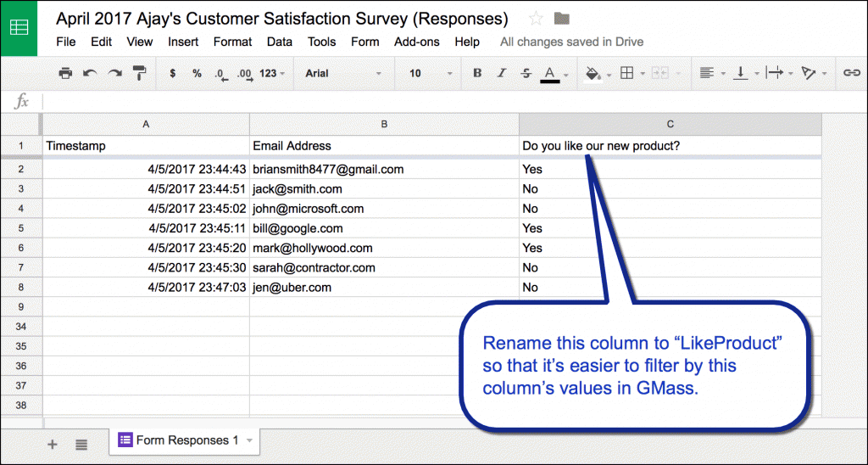This screenshot has width=868, height=465.
Task: Open the Arial font dropdown
Action: point(343,74)
